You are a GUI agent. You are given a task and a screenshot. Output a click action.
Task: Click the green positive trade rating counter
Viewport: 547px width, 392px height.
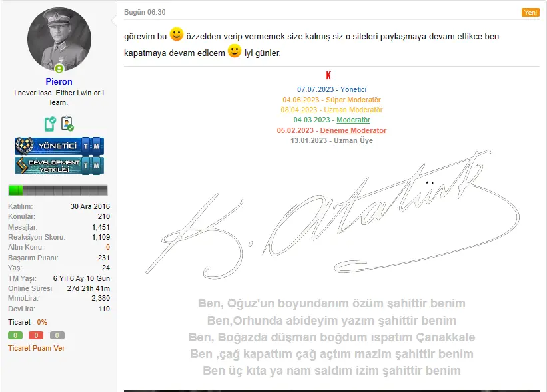click(x=15, y=335)
